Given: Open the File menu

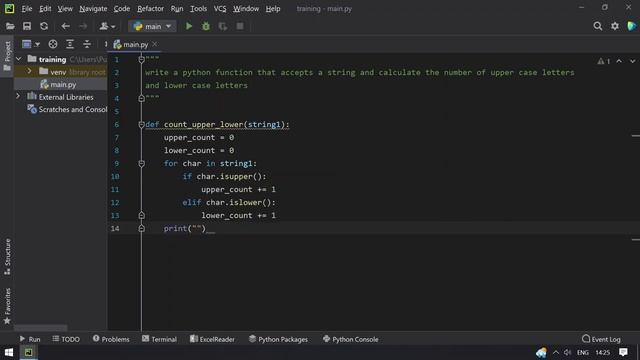Looking at the screenshot, I should (x=27, y=9).
